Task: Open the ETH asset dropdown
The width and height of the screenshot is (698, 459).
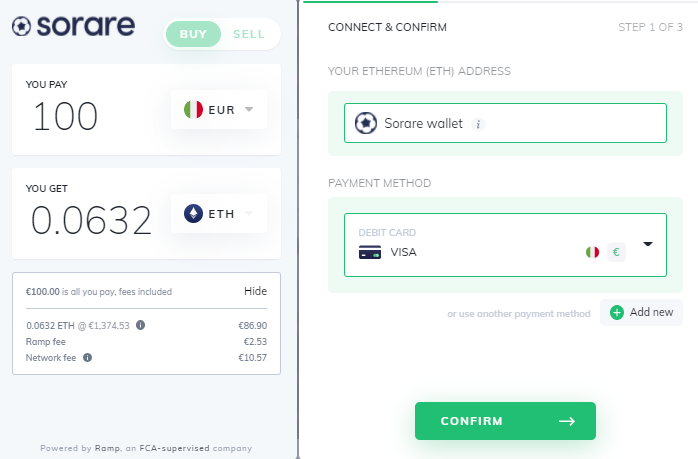Action: [x=219, y=214]
